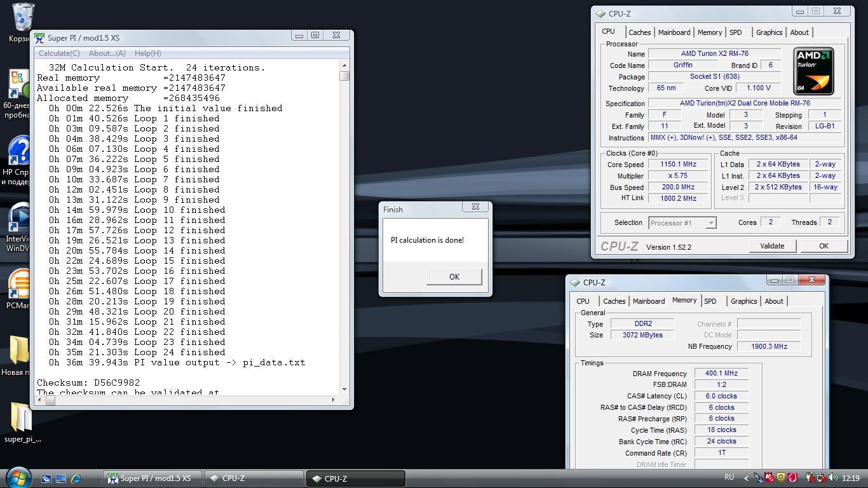
Task: Open the power plug battery tray icon
Action: point(810,478)
